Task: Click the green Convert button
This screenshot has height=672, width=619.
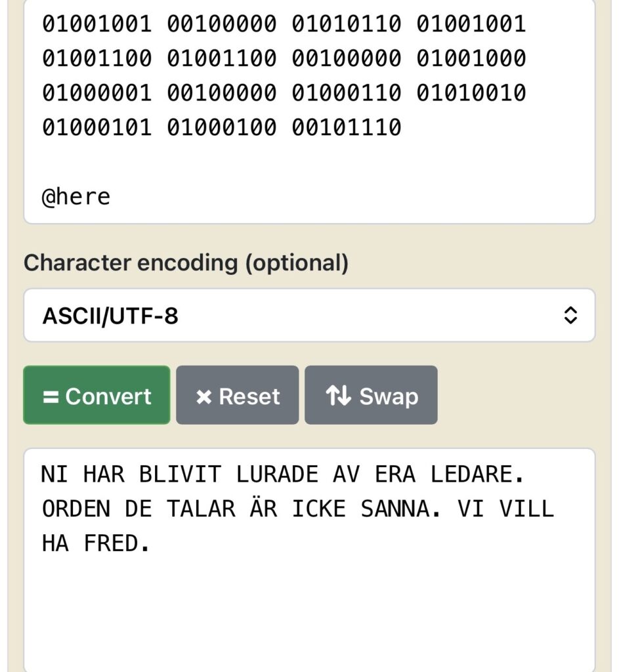Action: pos(96,396)
